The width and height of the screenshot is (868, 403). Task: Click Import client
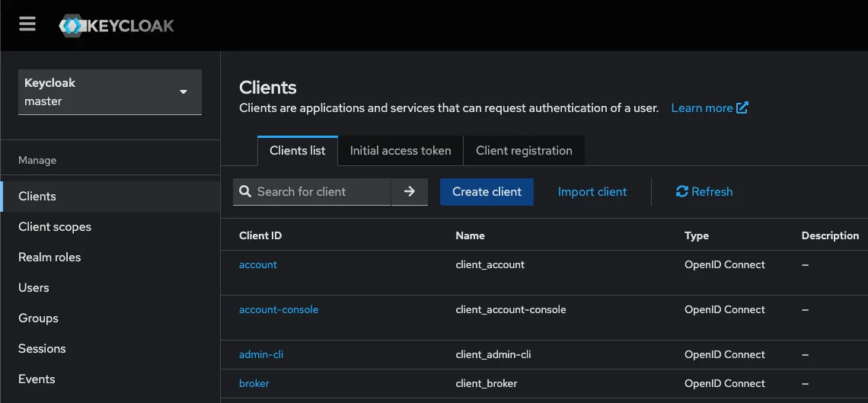pyautogui.click(x=592, y=191)
